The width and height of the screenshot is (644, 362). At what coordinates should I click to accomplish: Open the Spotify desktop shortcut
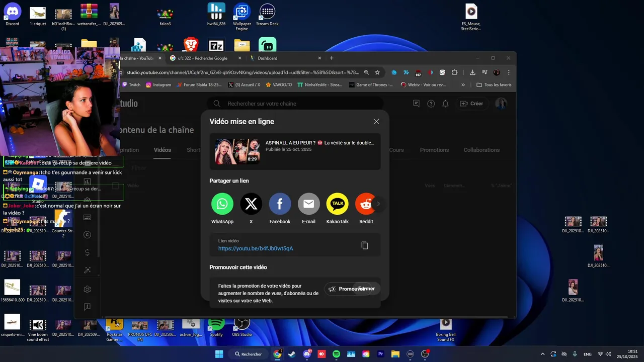(x=216, y=327)
